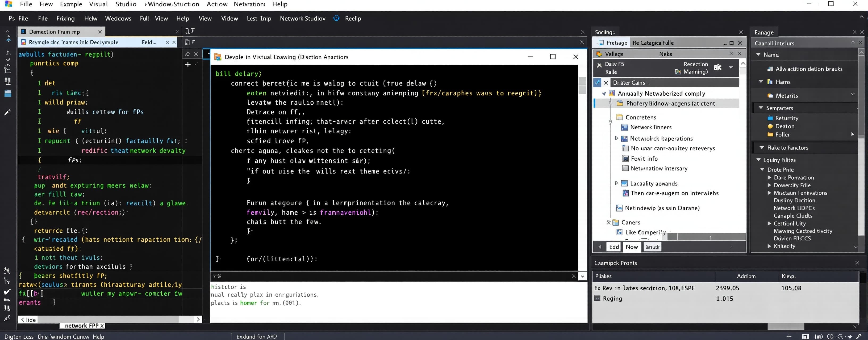
Task: Expand the Dare Ponvation item
Action: click(x=769, y=177)
